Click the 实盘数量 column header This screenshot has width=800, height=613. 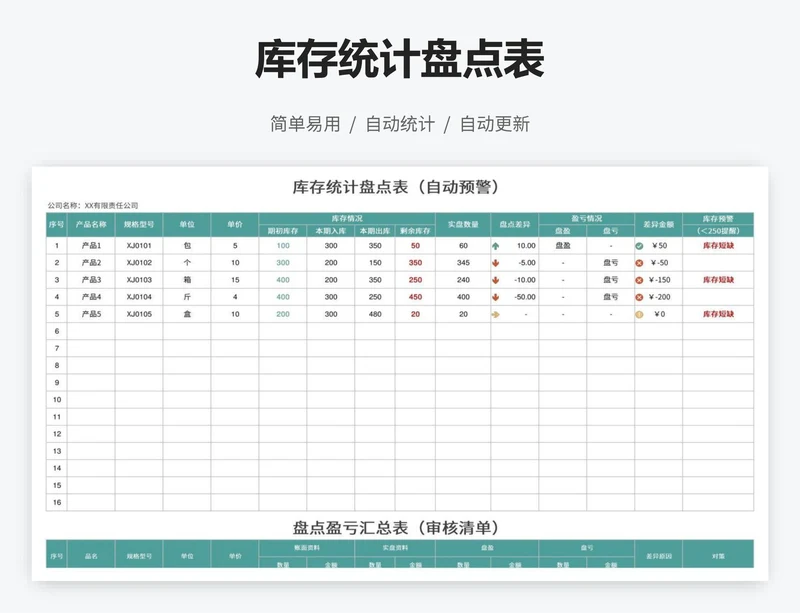point(463,224)
